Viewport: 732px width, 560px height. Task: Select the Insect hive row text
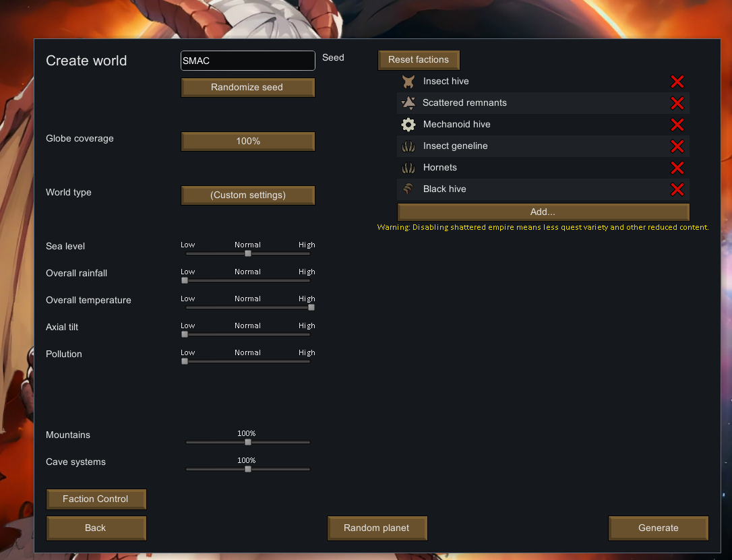(446, 81)
